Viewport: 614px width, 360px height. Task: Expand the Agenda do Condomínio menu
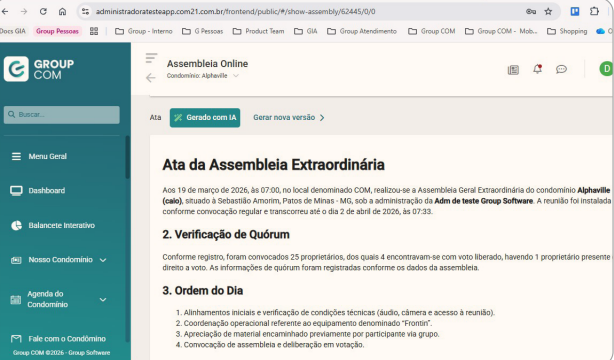coord(59,299)
